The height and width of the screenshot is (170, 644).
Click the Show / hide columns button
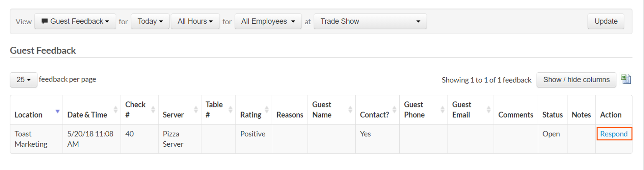click(x=576, y=80)
